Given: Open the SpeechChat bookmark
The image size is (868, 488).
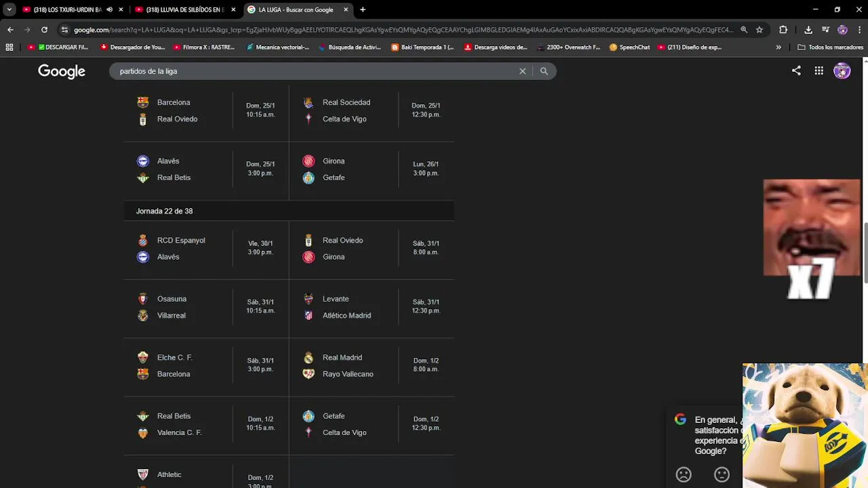Looking at the screenshot, I should (x=630, y=47).
